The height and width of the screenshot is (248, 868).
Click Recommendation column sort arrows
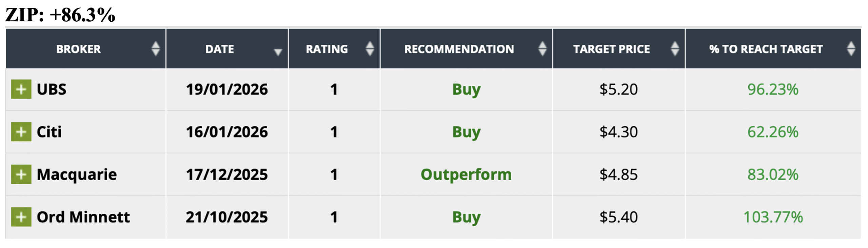click(x=542, y=49)
